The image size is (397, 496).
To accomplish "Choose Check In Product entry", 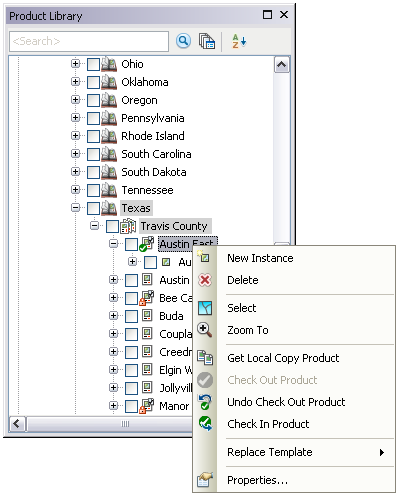I will tap(294, 424).
